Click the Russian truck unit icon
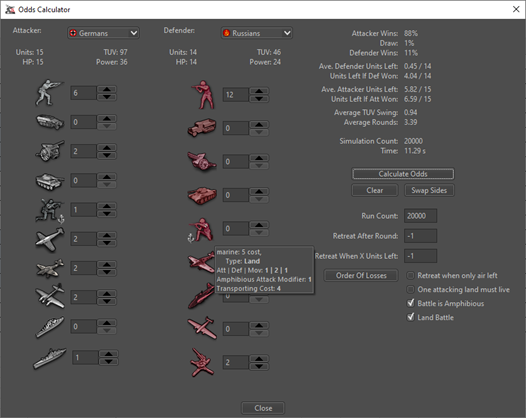 coord(202,127)
